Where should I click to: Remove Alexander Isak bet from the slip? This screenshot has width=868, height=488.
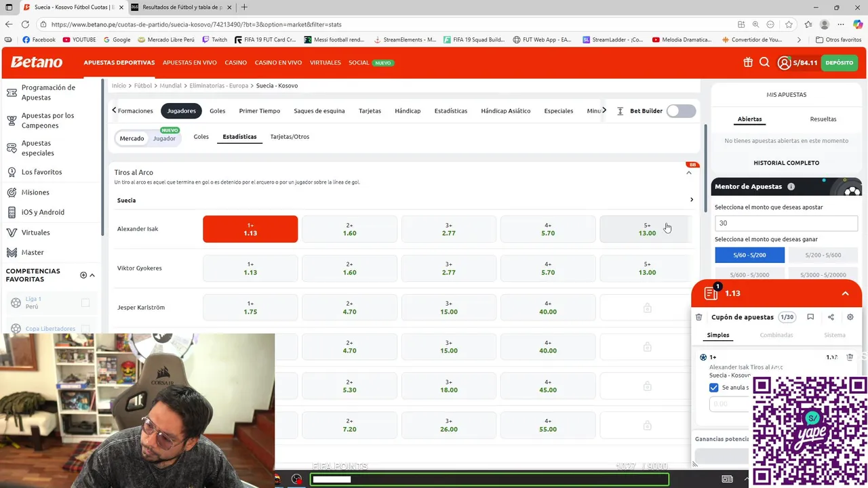click(x=850, y=357)
